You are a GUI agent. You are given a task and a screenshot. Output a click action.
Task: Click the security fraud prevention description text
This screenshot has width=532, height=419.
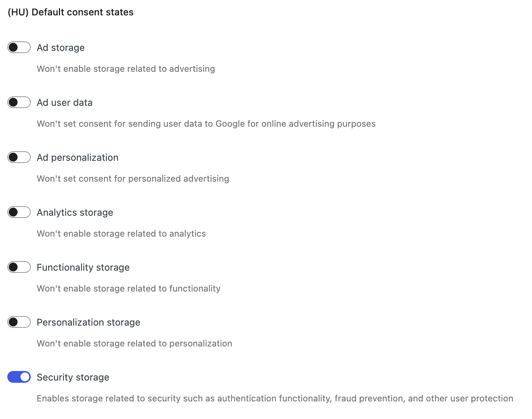click(275, 398)
